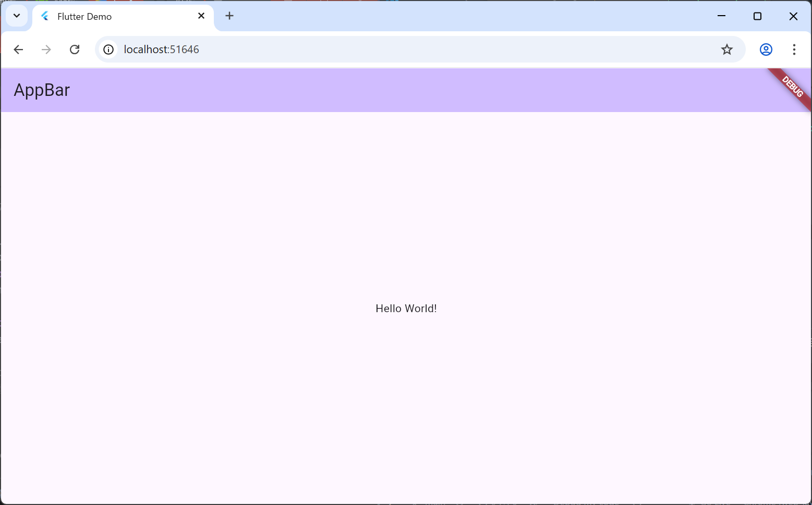Click the browser back arrow

18,50
